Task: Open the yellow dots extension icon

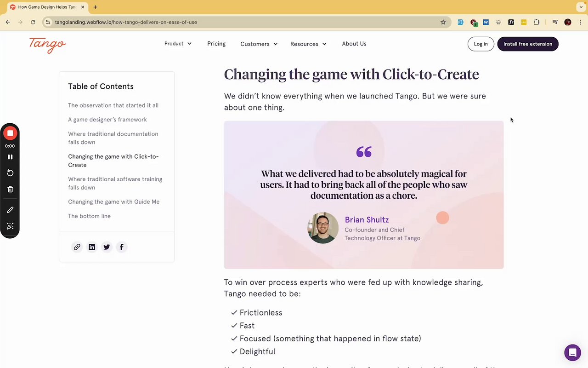Action: (523, 22)
